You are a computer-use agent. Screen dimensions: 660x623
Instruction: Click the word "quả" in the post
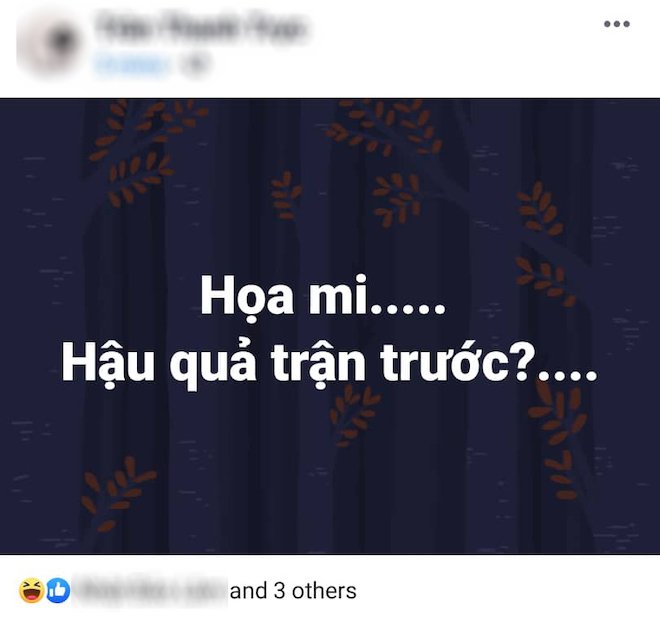pos(213,365)
